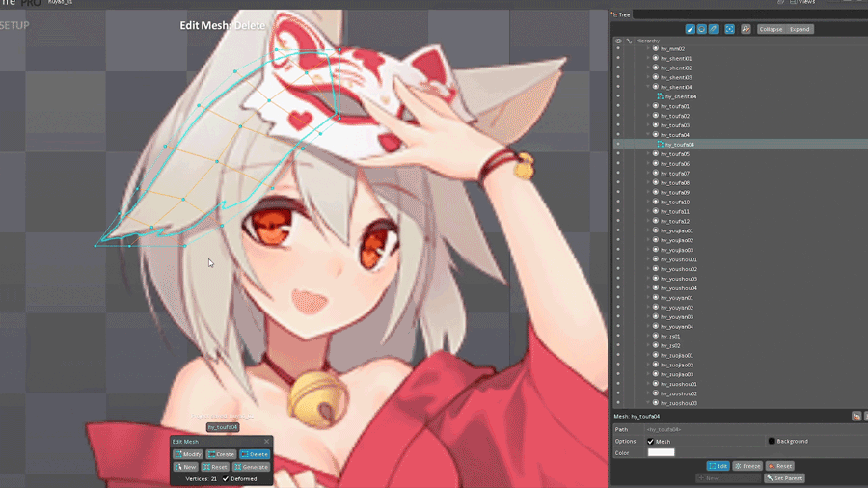This screenshot has height=488, width=868.
Task: Toggle visibility dot for hy_youshou02
Action: click(x=618, y=269)
